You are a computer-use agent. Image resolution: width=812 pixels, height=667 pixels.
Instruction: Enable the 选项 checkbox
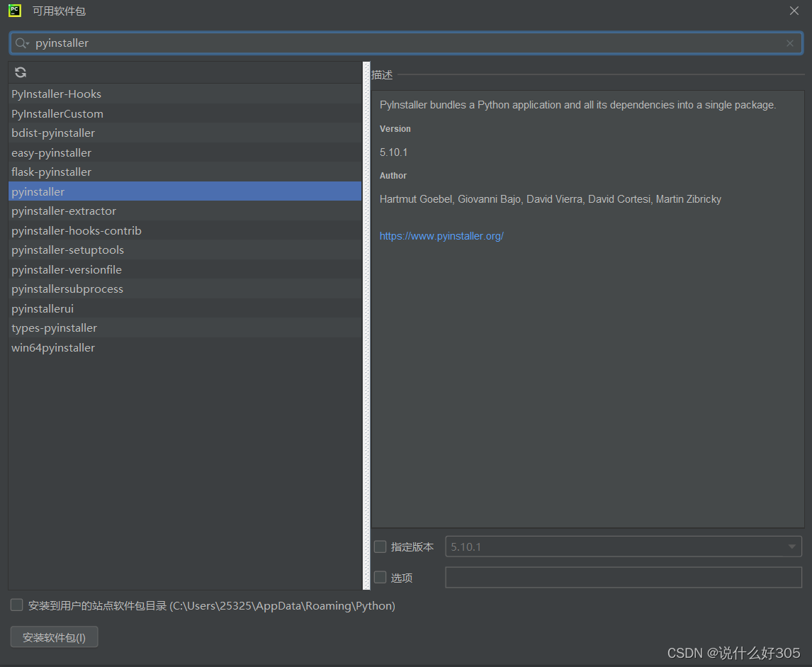coord(380,577)
